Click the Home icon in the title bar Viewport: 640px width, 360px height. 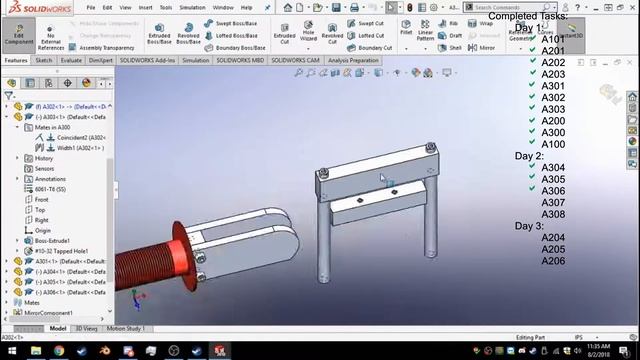tap(288, 7)
